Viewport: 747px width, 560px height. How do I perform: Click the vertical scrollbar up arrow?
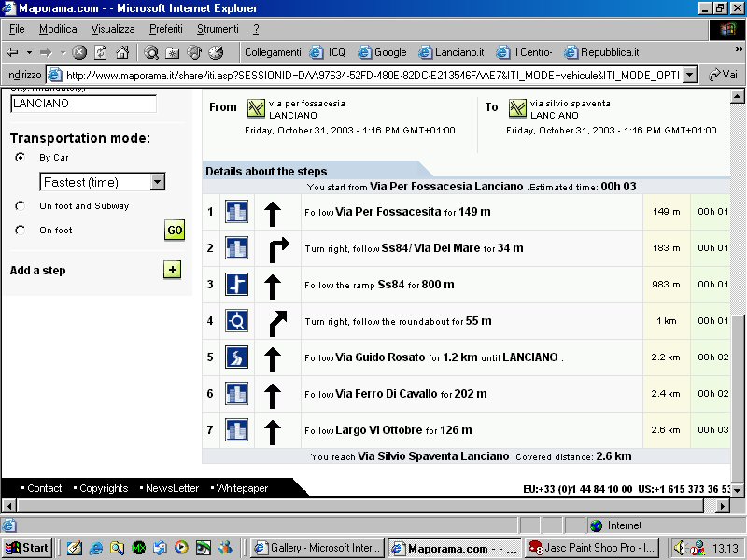[737, 97]
